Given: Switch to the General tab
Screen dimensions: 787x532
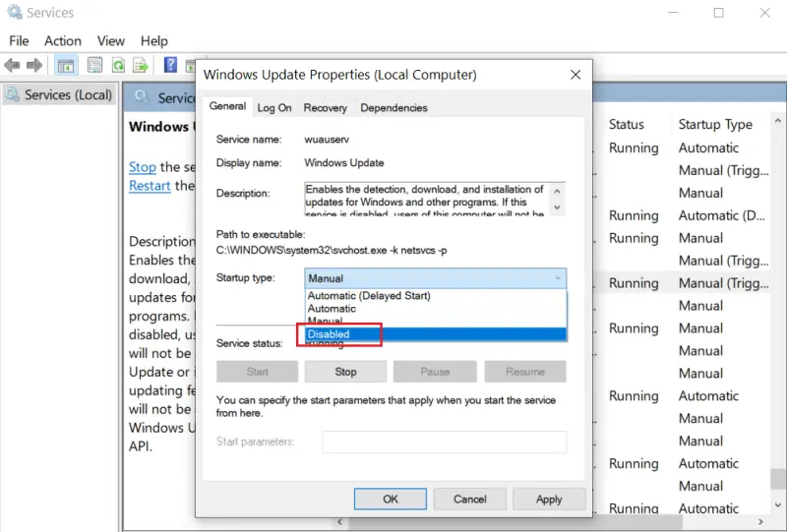Looking at the screenshot, I should coord(227,106).
